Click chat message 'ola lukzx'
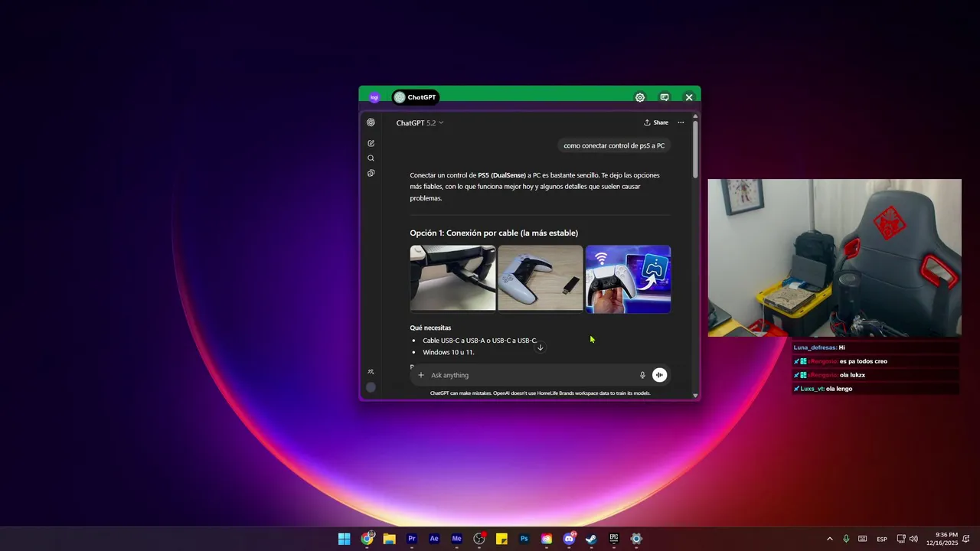Image resolution: width=980 pixels, height=551 pixels. (830, 375)
